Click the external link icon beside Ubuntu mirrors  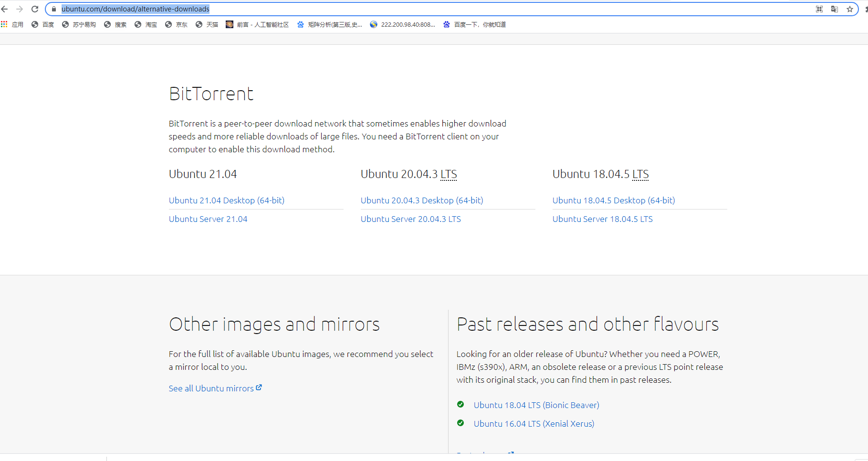tap(259, 388)
